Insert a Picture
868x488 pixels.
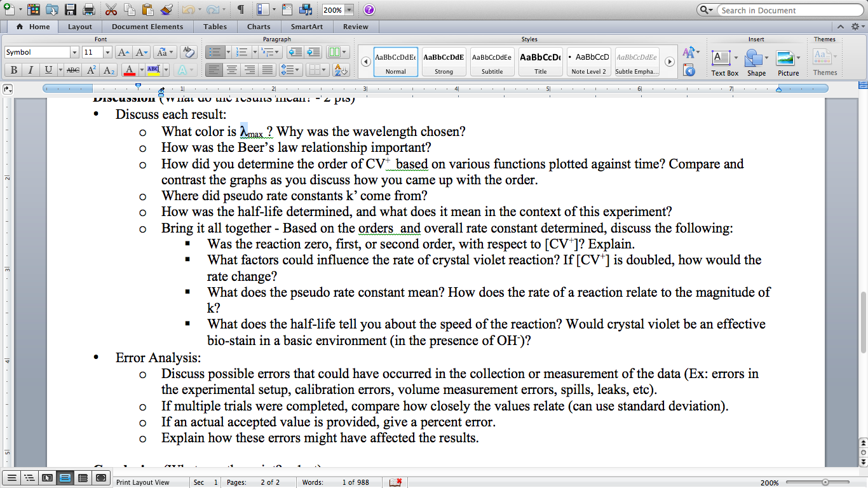(788, 62)
